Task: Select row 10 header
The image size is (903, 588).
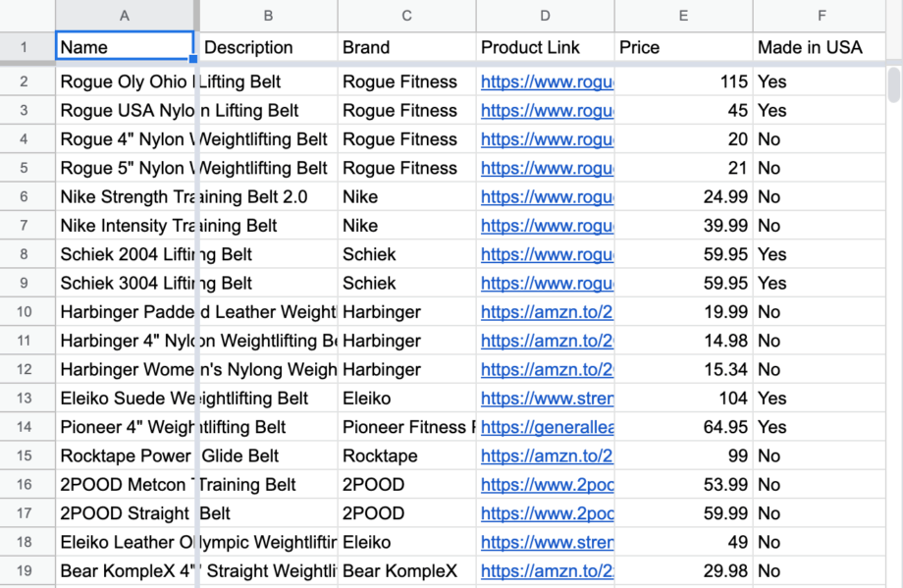Action: point(27,312)
